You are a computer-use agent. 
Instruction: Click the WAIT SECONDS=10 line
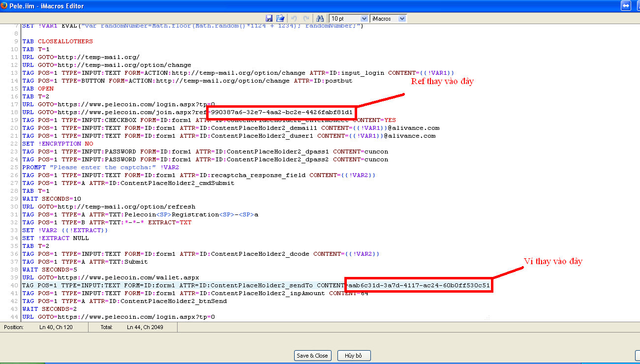coord(52,199)
